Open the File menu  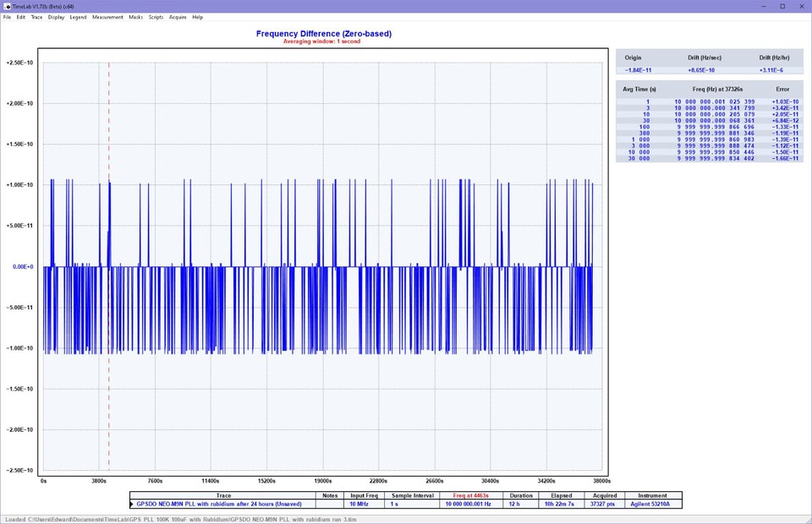click(7, 17)
